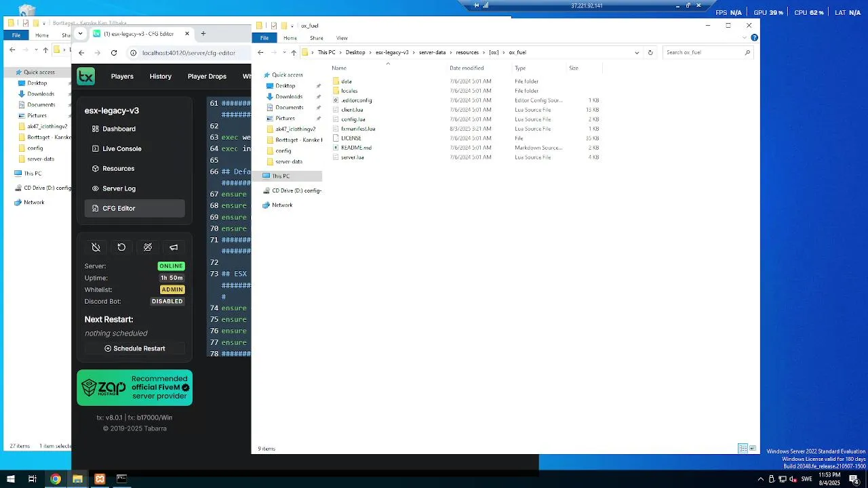Select the README.md file

[x=356, y=148]
